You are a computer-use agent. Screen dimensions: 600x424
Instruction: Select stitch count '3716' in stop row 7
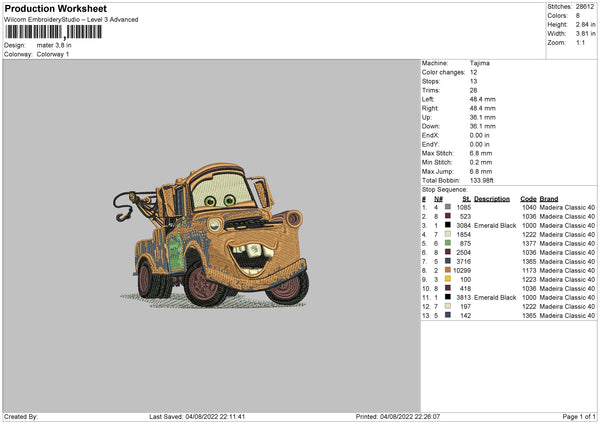(x=463, y=261)
